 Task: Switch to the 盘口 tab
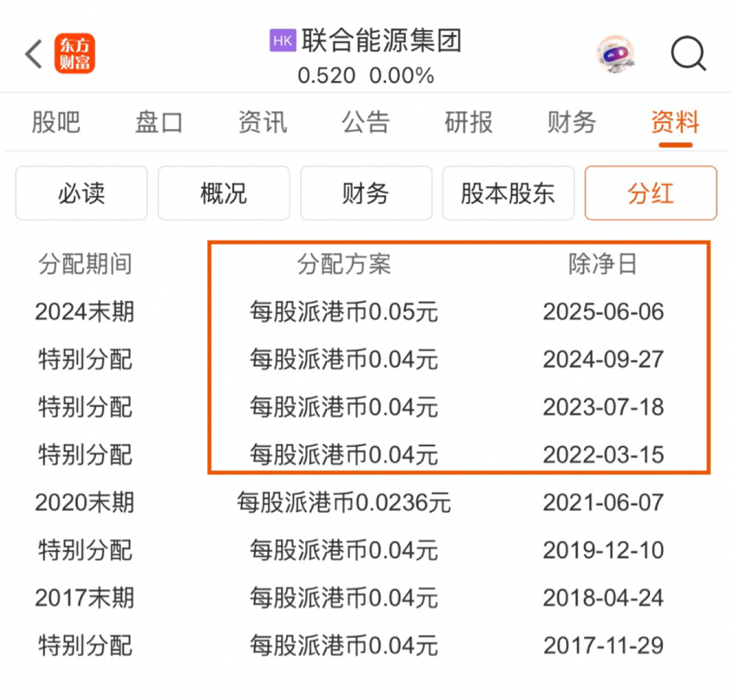pyautogui.click(x=159, y=122)
